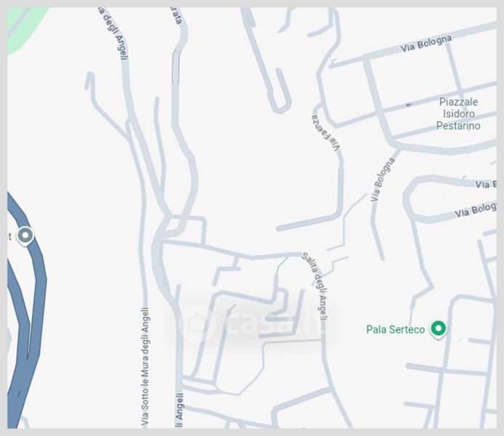Click the Piazzale Isidoro Pestarino label
Screen dimensions: 504x436
458,114
